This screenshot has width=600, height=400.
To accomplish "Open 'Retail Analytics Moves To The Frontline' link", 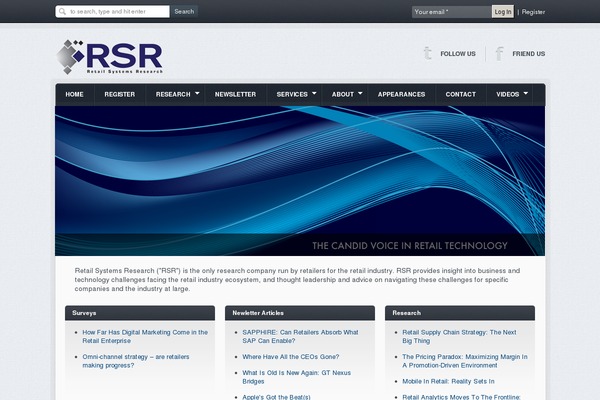I will pos(461,397).
